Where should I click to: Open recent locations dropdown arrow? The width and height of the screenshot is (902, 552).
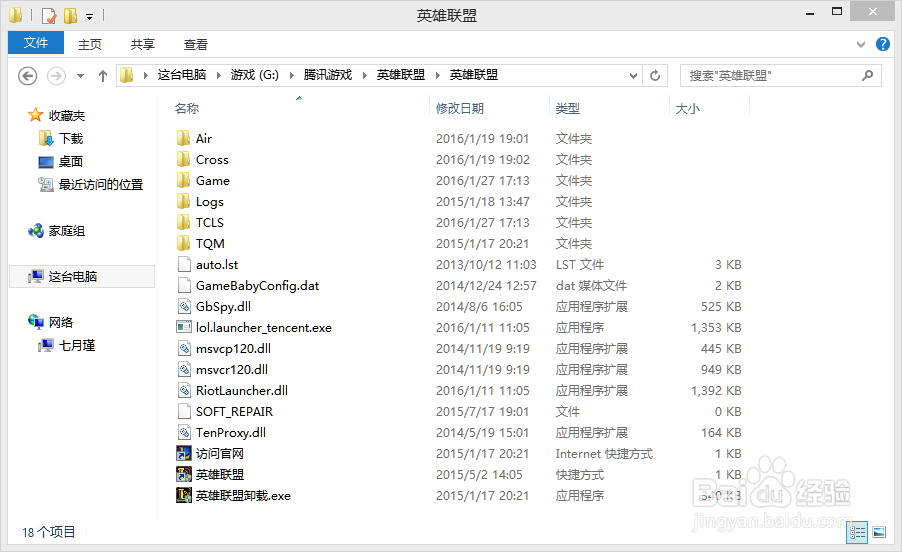[x=81, y=75]
